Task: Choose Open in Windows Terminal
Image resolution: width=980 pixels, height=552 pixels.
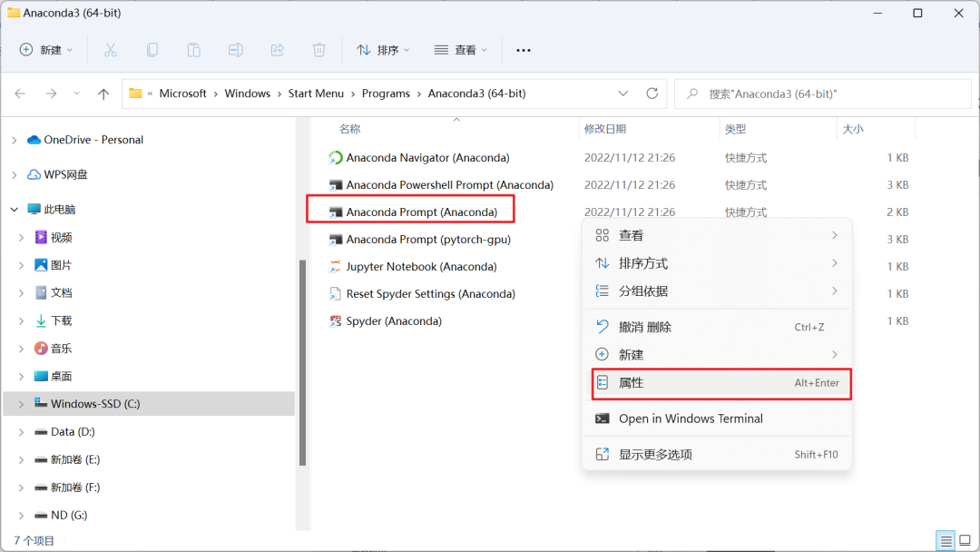Action: [x=717, y=419]
